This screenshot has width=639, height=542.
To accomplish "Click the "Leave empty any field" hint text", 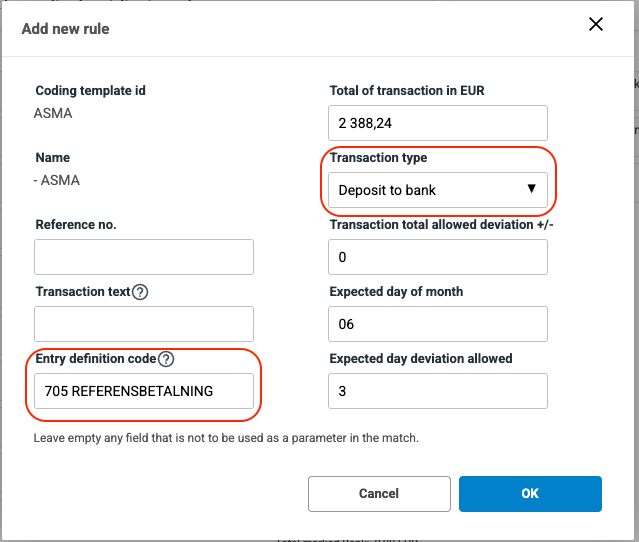I will (226, 438).
